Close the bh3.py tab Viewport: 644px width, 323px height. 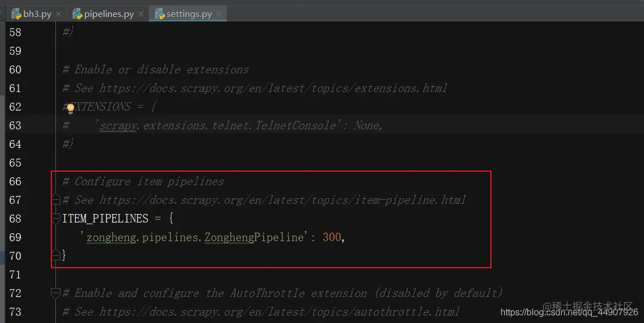pos(58,14)
